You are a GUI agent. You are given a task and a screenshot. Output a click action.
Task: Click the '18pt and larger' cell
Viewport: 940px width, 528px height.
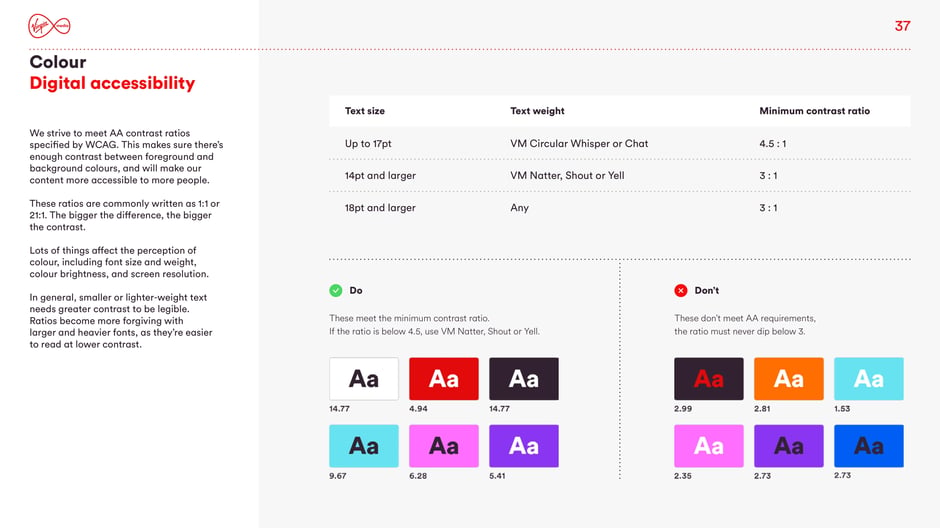tap(380, 208)
